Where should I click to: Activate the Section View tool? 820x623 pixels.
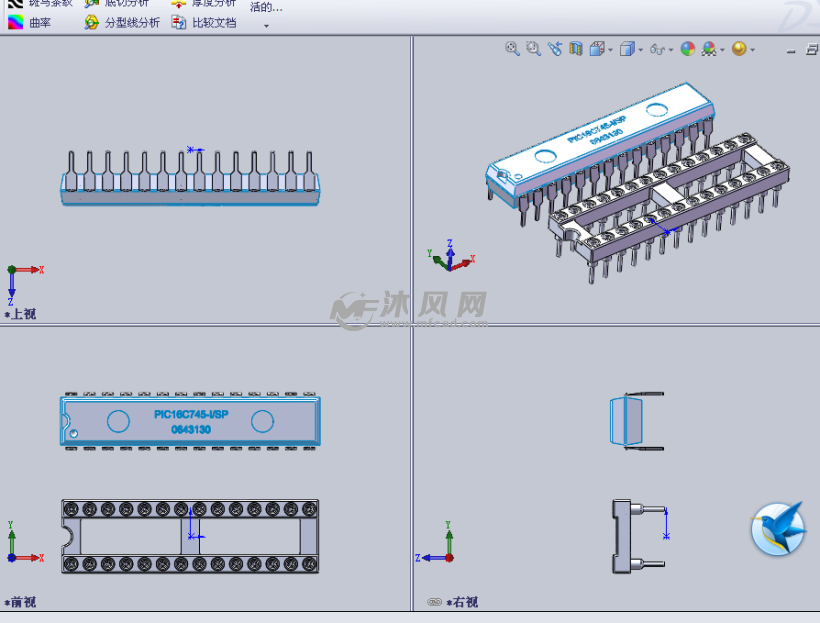[x=576, y=48]
